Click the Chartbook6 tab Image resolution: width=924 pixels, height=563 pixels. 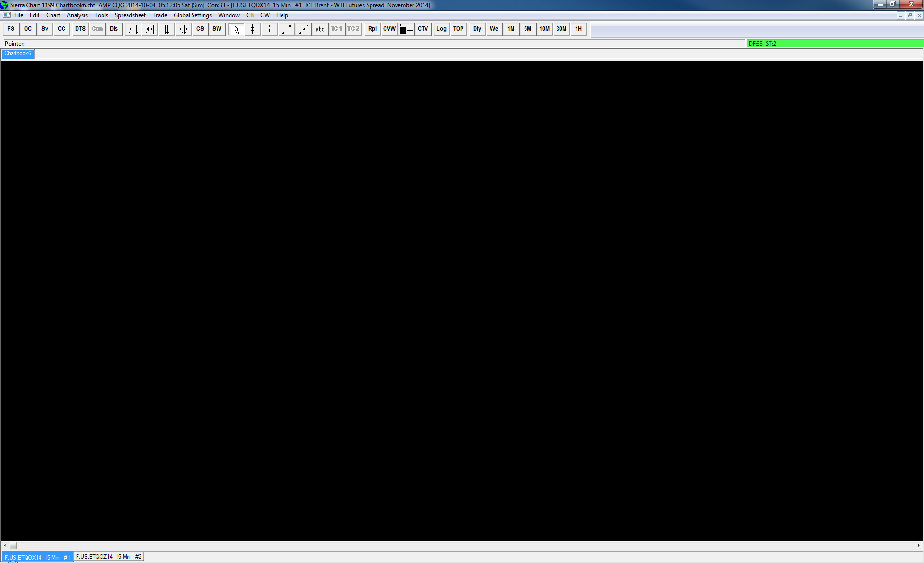coord(18,53)
